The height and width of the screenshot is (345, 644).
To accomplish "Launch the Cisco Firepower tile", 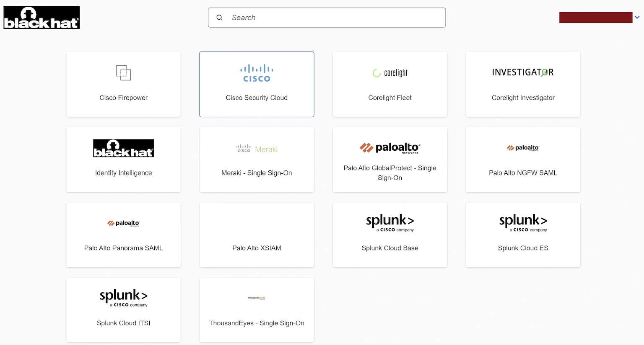I will tap(123, 84).
